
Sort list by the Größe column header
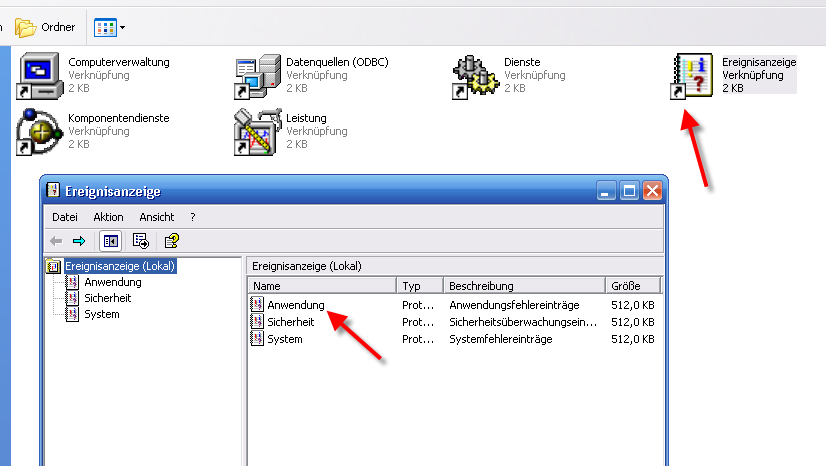click(x=633, y=286)
